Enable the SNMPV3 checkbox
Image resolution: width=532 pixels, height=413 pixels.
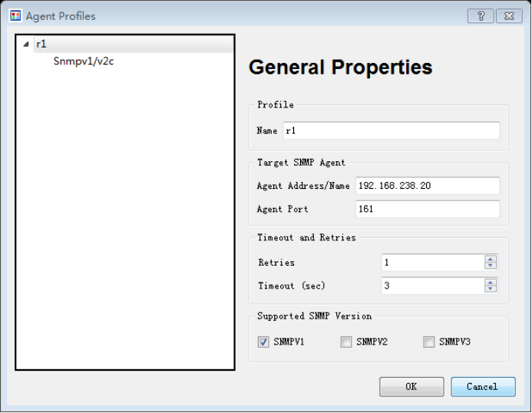[x=429, y=342]
